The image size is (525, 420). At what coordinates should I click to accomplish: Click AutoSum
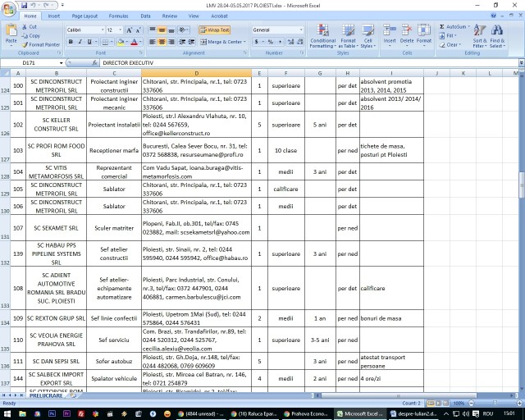click(x=454, y=26)
